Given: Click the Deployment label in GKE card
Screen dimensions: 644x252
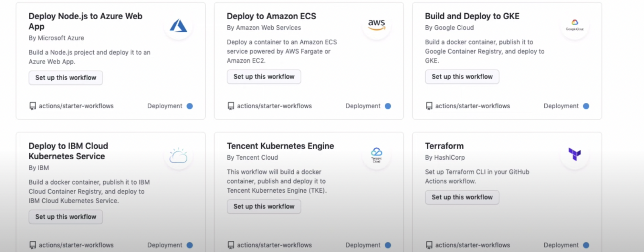Looking at the screenshot, I should [561, 106].
